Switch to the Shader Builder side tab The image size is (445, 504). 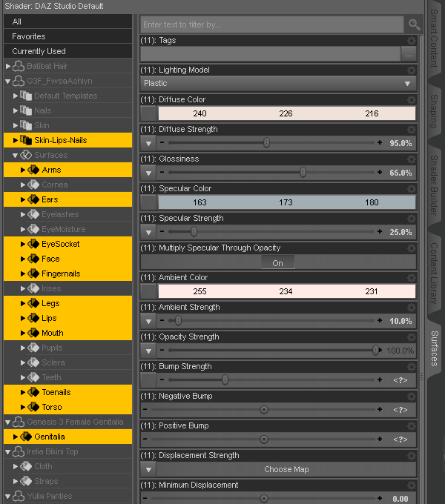[x=434, y=185]
